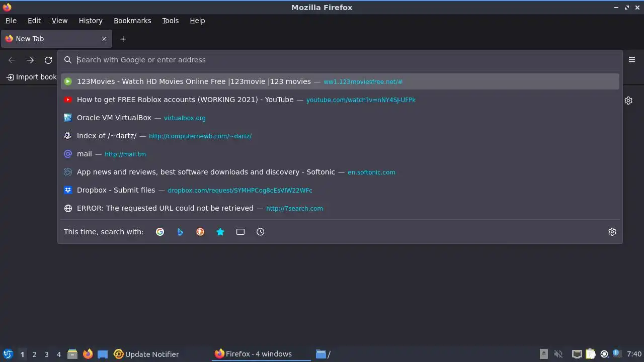
Task: Open the Firefox hamburger application menu
Action: click(x=632, y=59)
